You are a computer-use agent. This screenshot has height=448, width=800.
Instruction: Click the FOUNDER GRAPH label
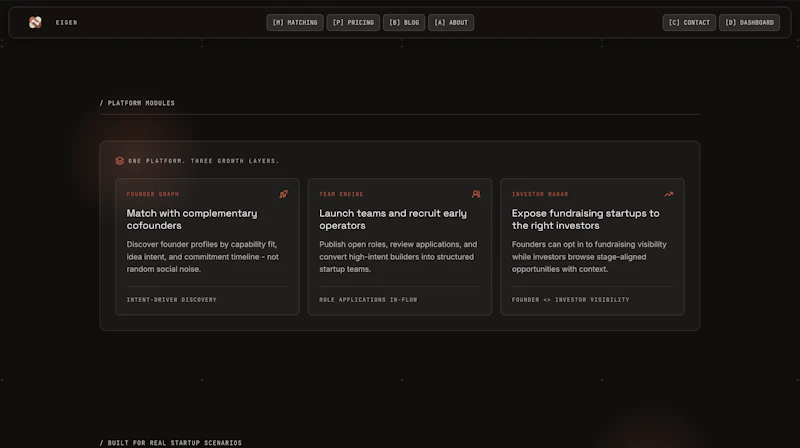click(153, 194)
